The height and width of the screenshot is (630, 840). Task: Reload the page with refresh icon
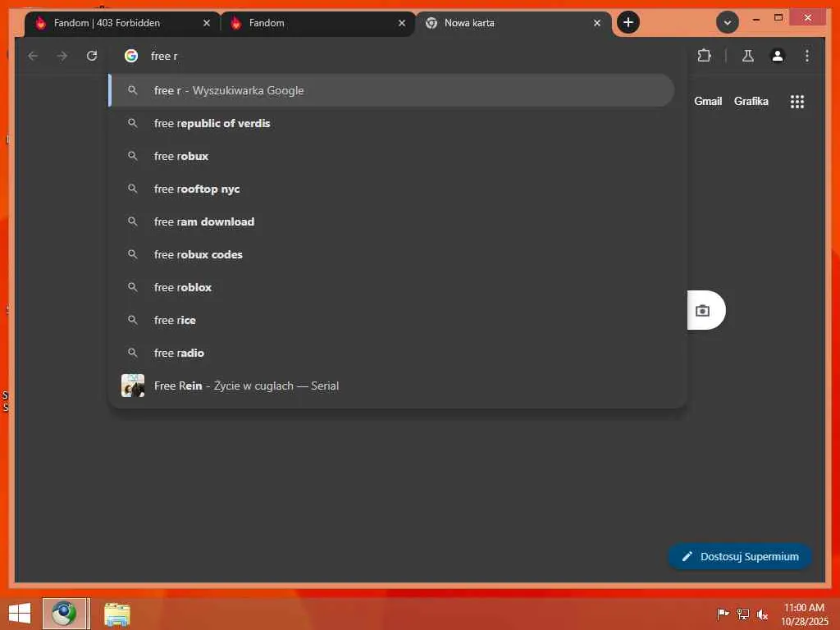[92, 56]
